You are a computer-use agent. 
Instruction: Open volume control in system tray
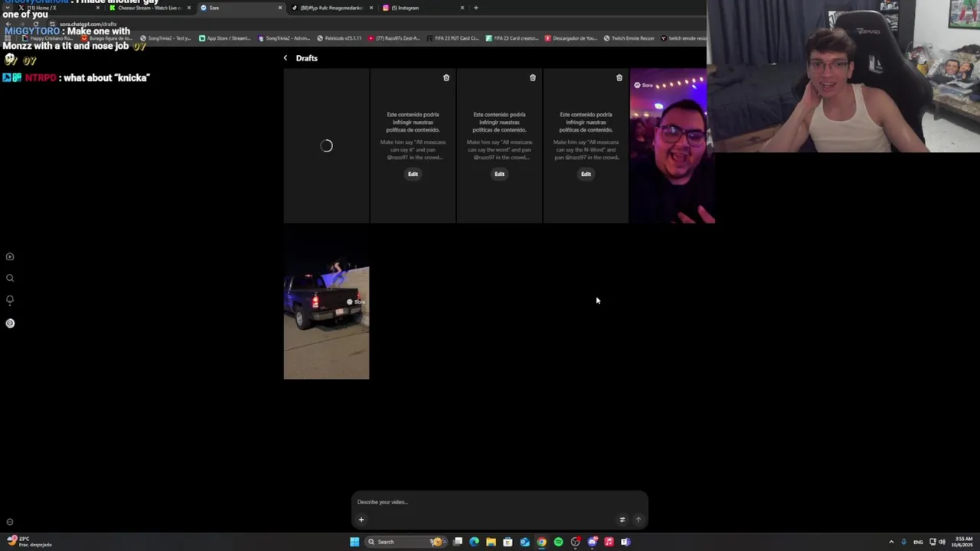pos(942,542)
